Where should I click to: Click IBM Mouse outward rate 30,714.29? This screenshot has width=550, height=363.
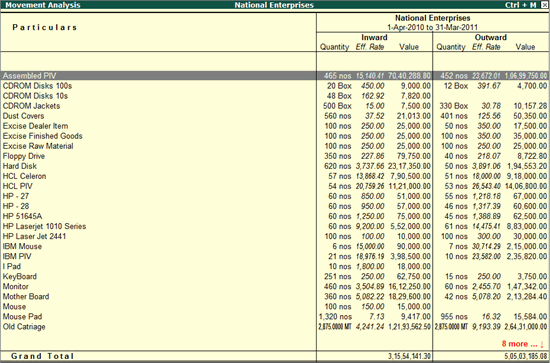[x=486, y=247]
